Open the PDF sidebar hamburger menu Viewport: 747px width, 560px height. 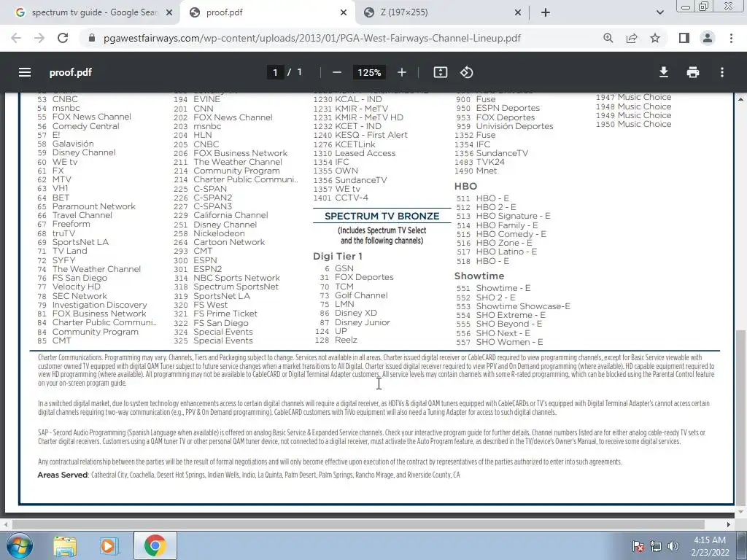coord(25,72)
